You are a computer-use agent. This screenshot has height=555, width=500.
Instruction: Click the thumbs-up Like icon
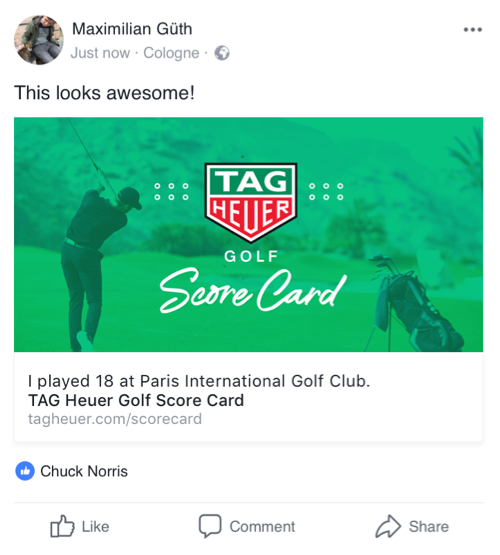click(62, 526)
